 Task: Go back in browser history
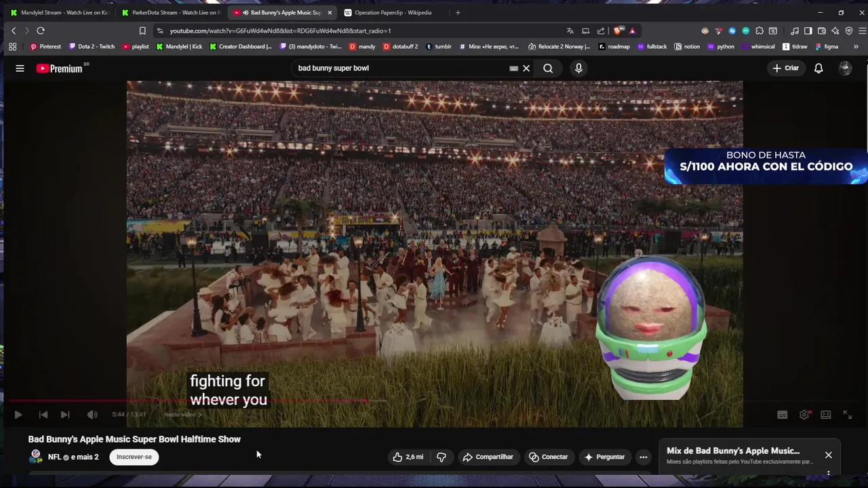click(14, 30)
